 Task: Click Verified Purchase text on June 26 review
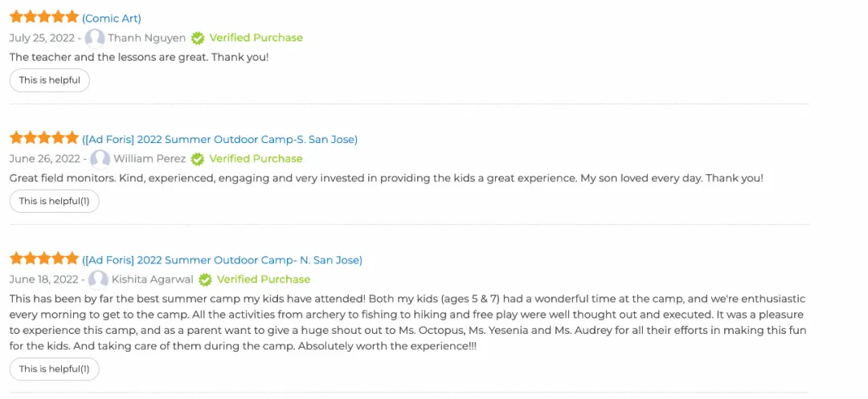click(256, 159)
